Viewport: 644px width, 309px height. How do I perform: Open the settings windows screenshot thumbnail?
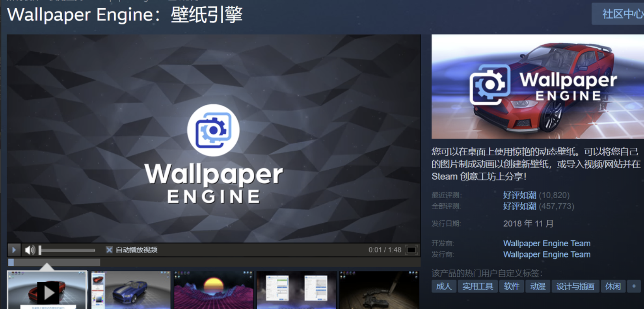tap(296, 290)
